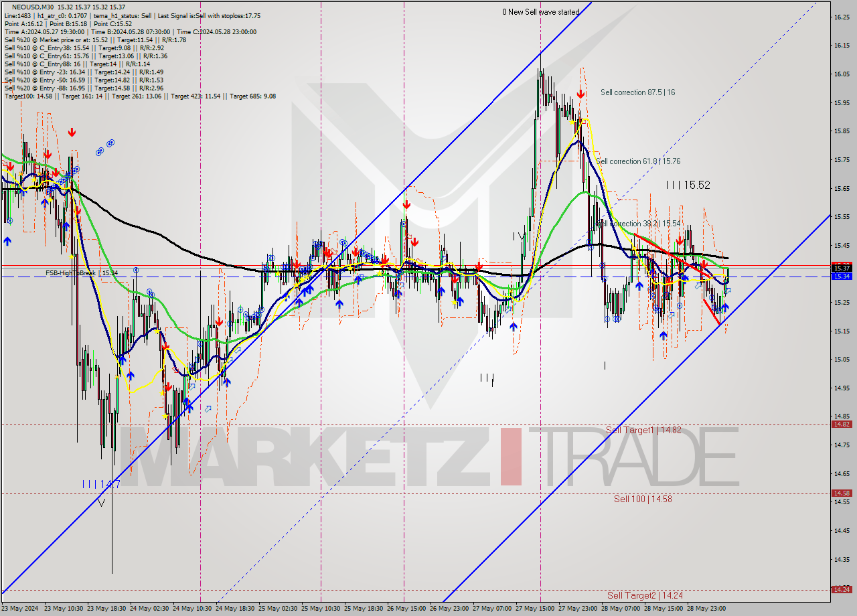Viewport: 857px width, 616px height.
Task: Click the red 14.24 price tag
Action: pos(841,589)
